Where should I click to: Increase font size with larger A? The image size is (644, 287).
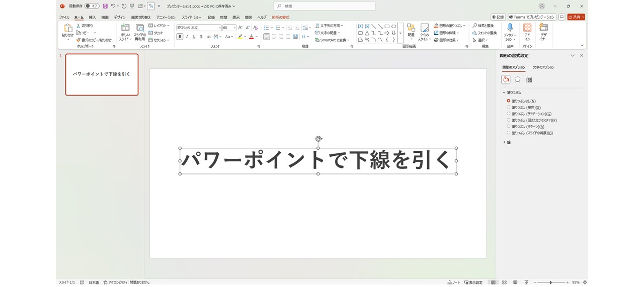[x=240, y=28]
